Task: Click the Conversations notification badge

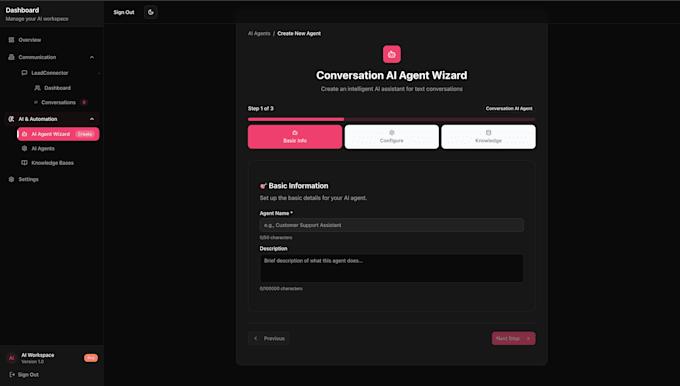Action: (84, 102)
